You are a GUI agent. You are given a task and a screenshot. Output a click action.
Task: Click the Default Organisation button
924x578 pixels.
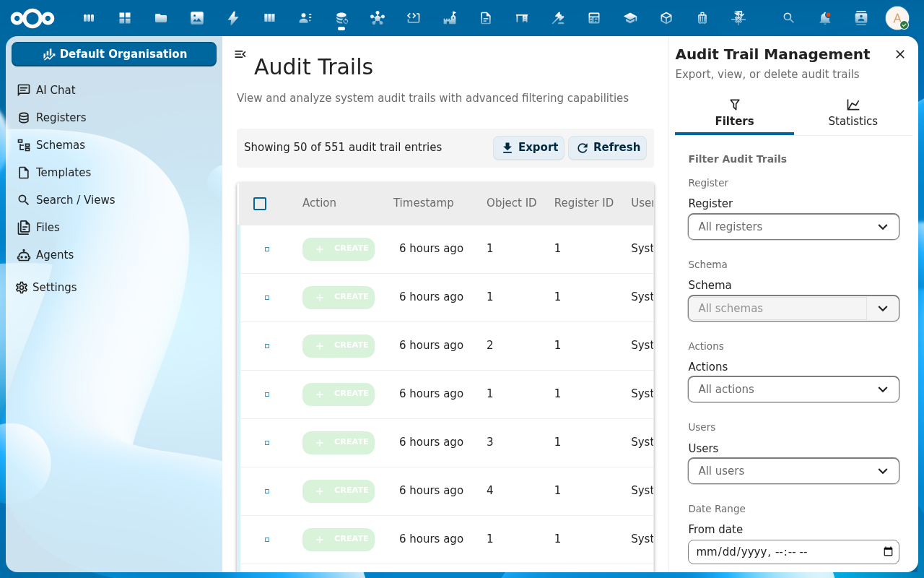114,54
